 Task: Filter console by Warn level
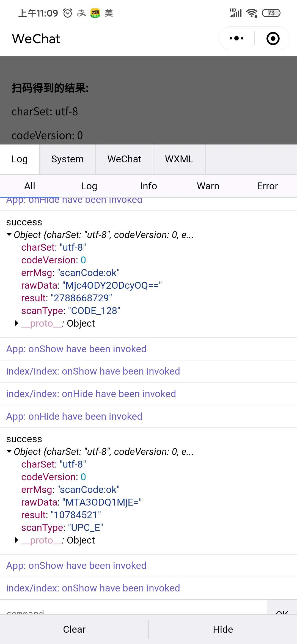[x=208, y=186]
